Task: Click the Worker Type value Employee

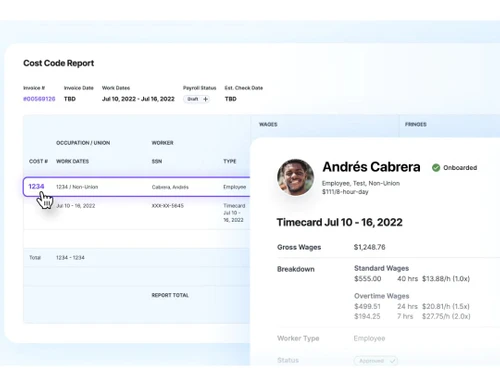Action: 369,339
